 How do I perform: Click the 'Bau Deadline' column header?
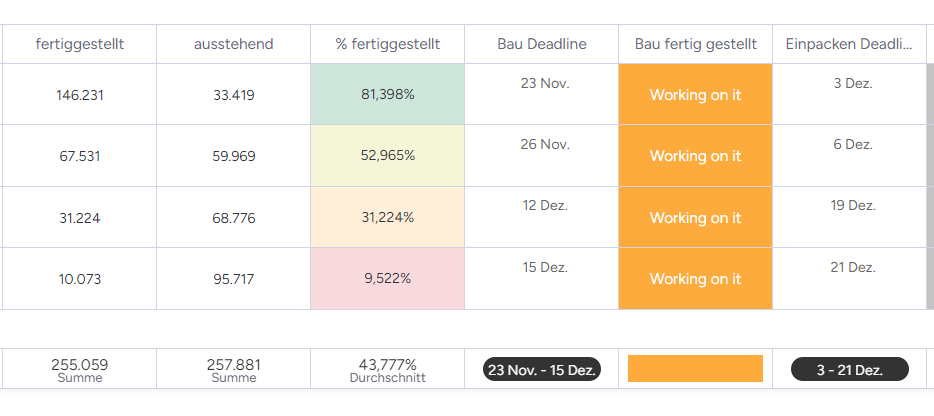tap(542, 44)
